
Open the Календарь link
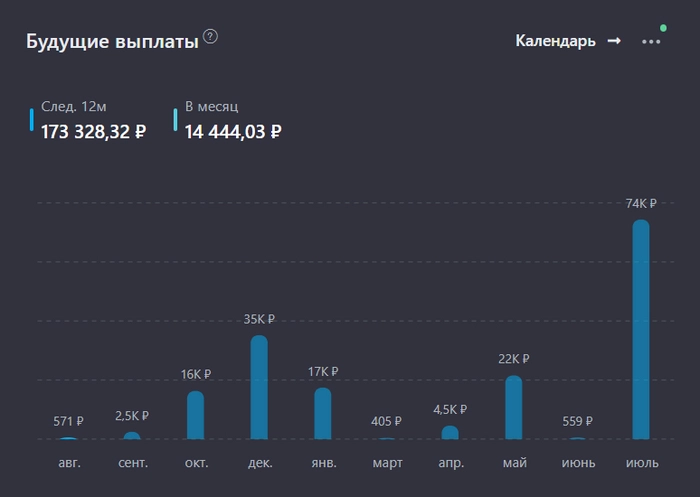[555, 41]
